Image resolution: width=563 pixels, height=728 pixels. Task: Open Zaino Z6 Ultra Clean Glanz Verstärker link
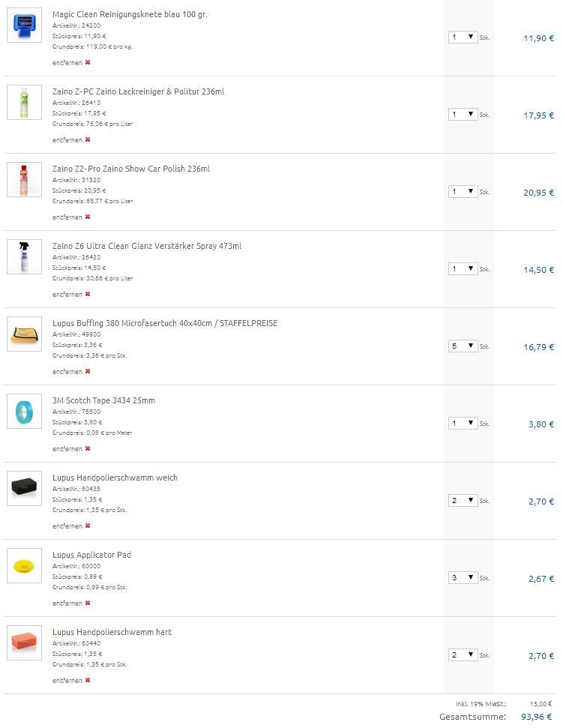coord(146,246)
